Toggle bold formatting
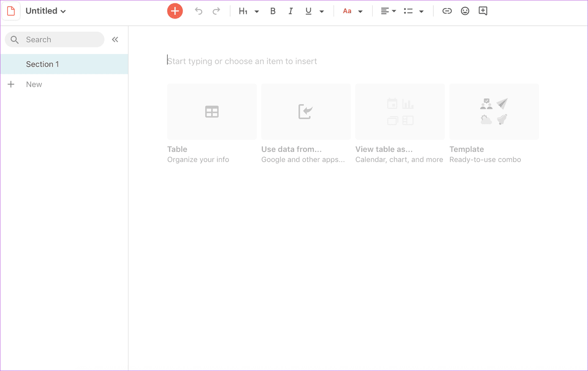 point(273,11)
